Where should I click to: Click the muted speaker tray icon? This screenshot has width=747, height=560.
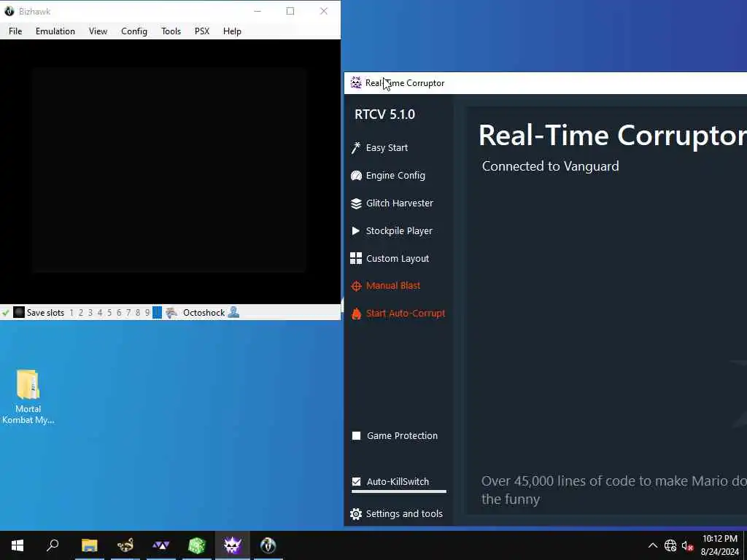point(687,545)
